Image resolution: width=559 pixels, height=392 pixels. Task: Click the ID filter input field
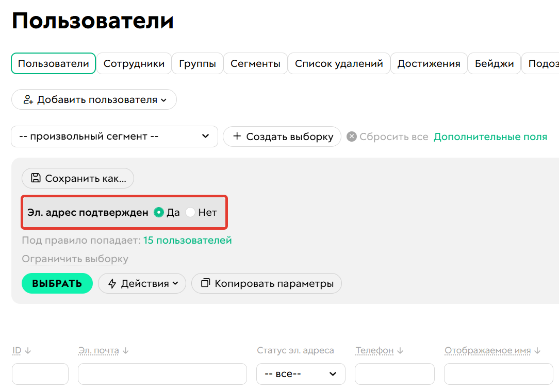coord(40,373)
